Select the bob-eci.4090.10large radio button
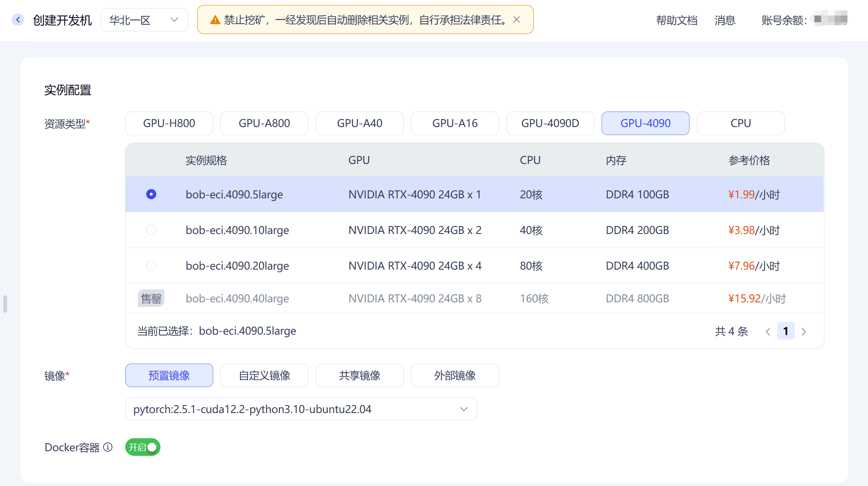This screenshot has width=868, height=486. coord(151,230)
